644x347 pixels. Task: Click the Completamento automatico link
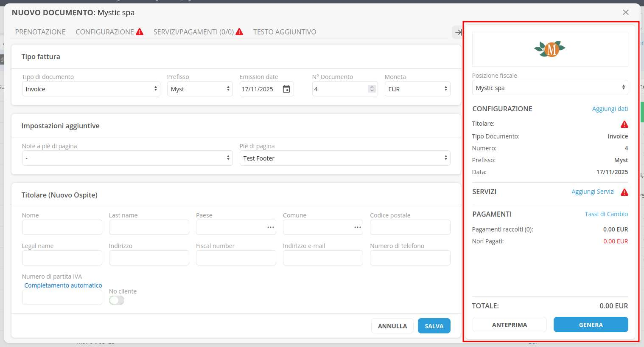[63, 285]
